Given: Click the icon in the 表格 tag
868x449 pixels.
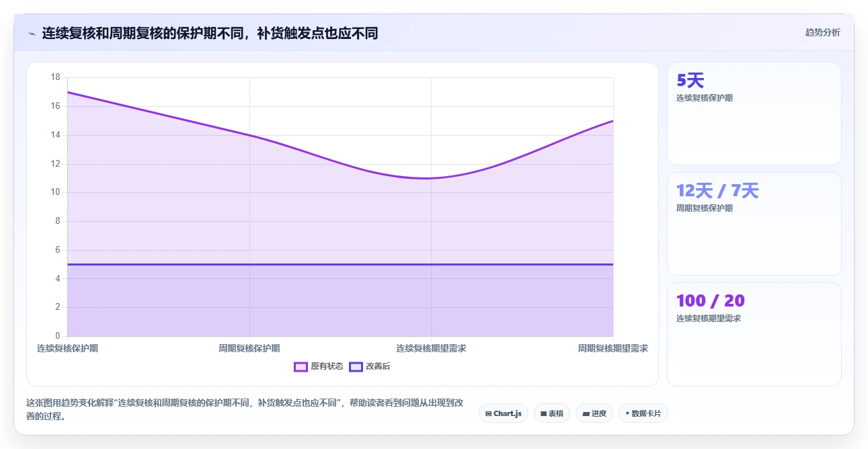Looking at the screenshot, I should pos(543,414).
